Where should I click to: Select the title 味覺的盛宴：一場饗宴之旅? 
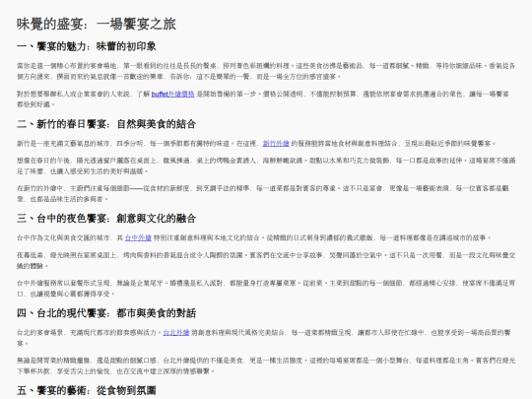[97, 24]
